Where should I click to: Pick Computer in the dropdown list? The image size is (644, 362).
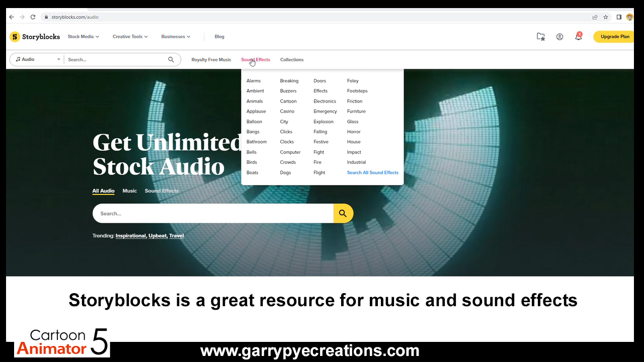(x=290, y=152)
